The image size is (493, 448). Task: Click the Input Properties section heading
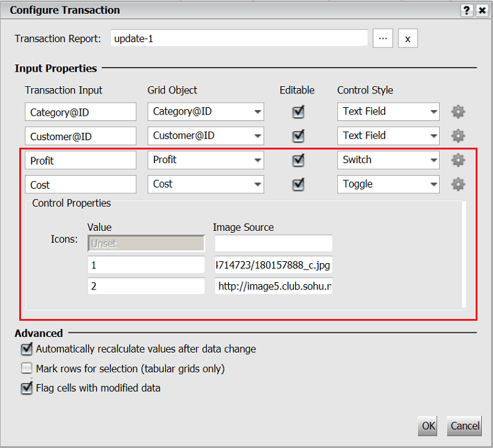coord(56,68)
